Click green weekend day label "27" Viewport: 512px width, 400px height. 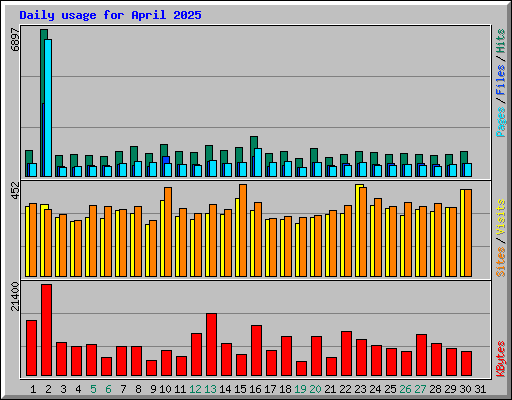(420, 389)
